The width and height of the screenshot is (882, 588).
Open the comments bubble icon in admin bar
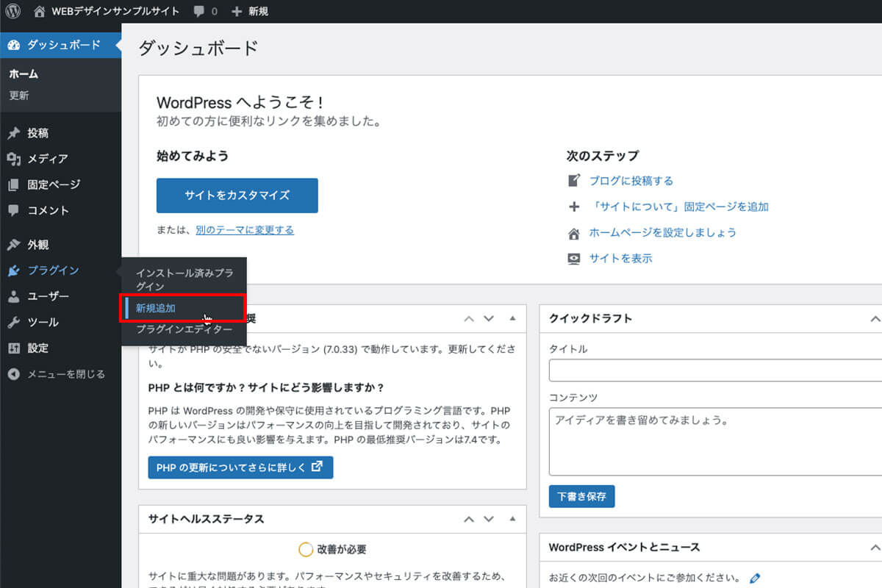click(199, 11)
